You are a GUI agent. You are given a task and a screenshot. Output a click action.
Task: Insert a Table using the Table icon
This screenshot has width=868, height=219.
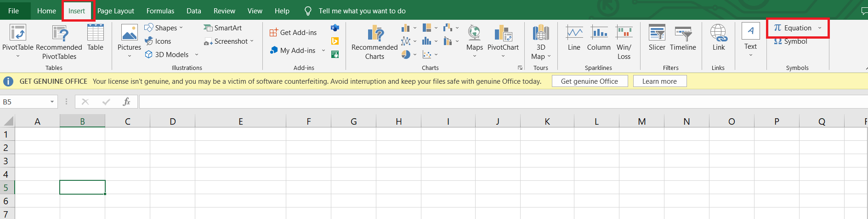[95, 33]
